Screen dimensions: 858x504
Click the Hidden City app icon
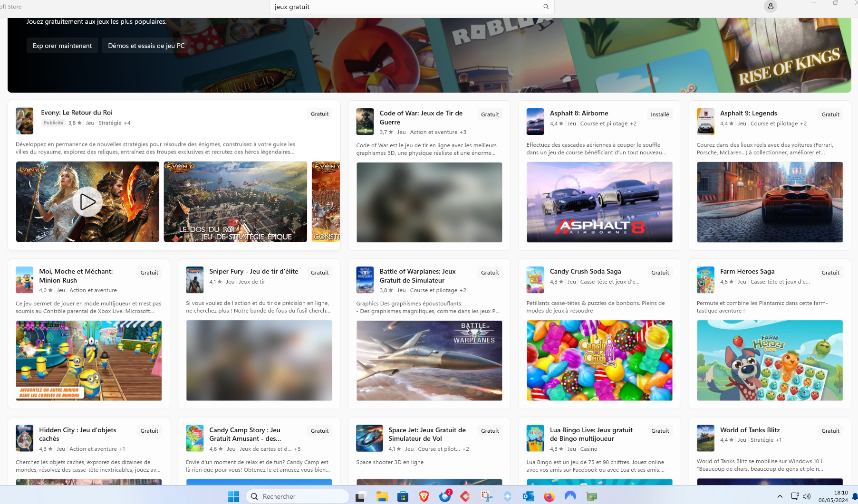(25, 438)
